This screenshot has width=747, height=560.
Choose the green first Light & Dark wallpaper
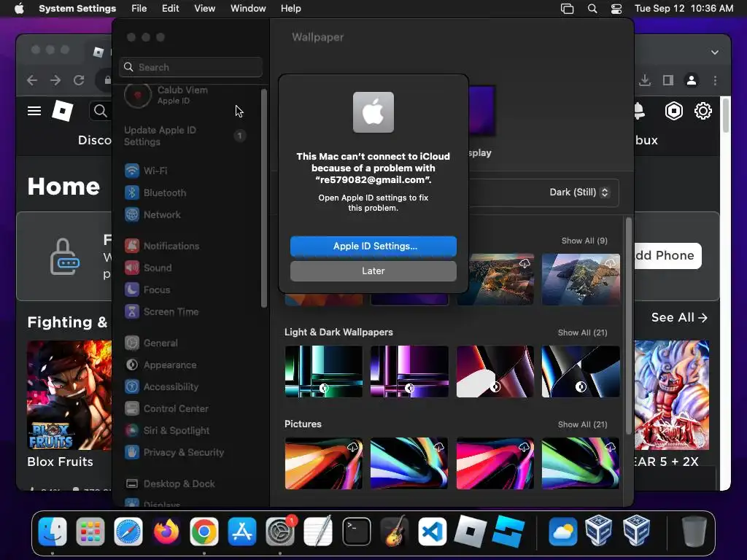(323, 371)
